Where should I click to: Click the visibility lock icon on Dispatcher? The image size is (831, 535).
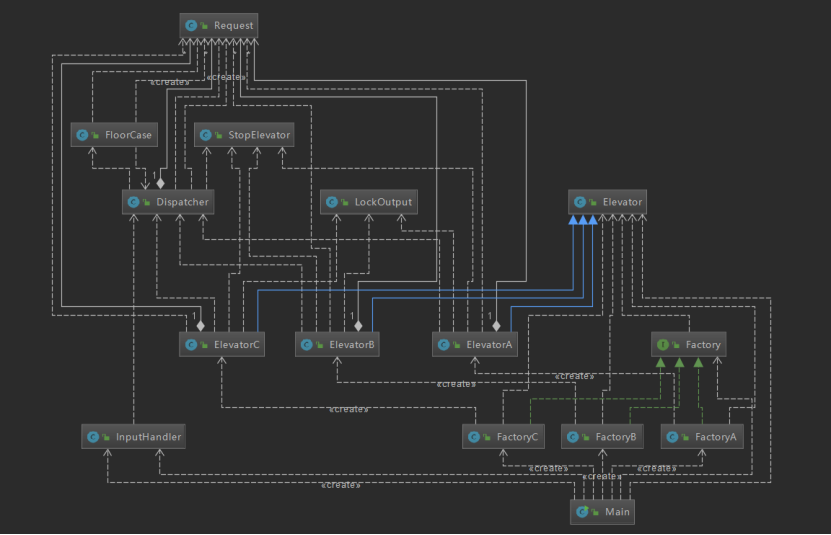click(146, 203)
